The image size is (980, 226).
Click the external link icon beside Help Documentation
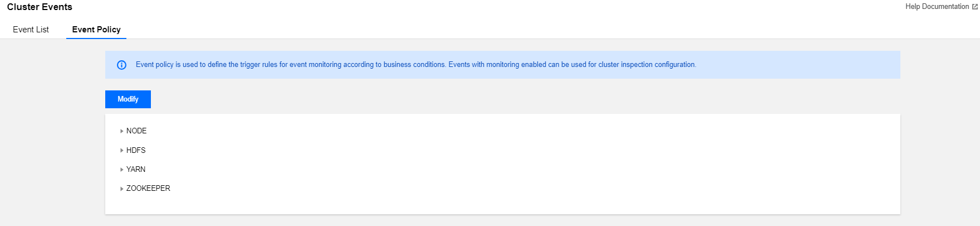(974, 7)
